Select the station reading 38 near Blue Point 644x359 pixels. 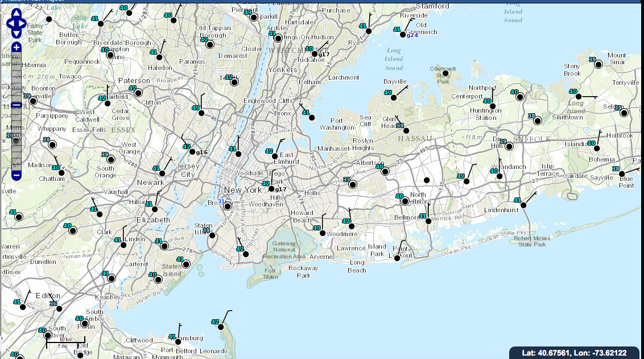(x=622, y=174)
